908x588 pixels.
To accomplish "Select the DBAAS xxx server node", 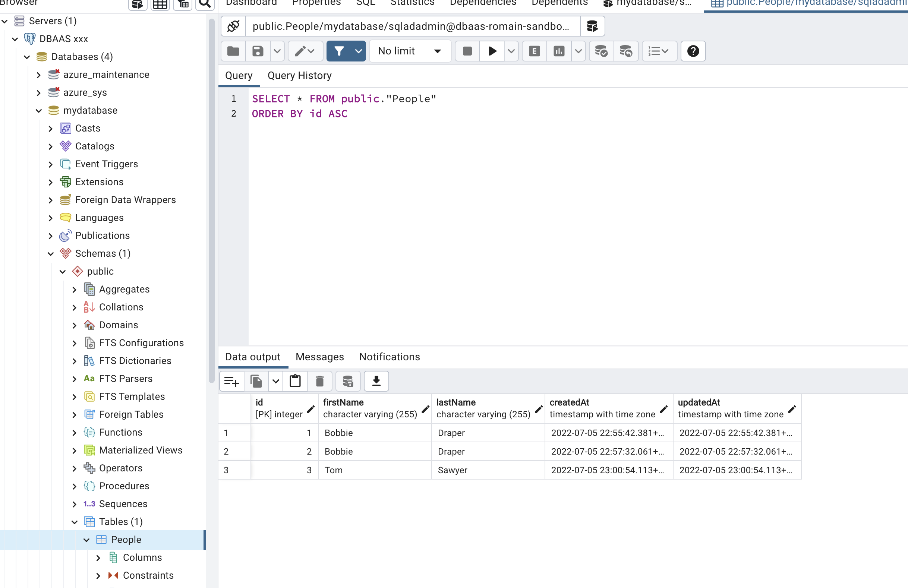I will 64,39.
